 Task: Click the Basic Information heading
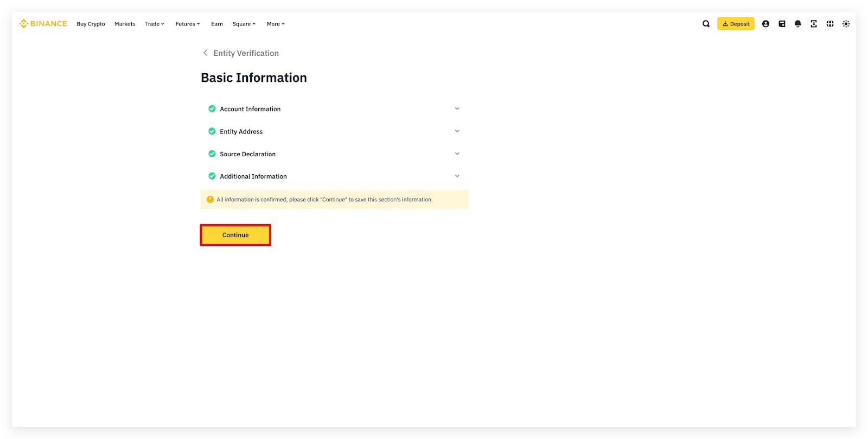point(254,78)
